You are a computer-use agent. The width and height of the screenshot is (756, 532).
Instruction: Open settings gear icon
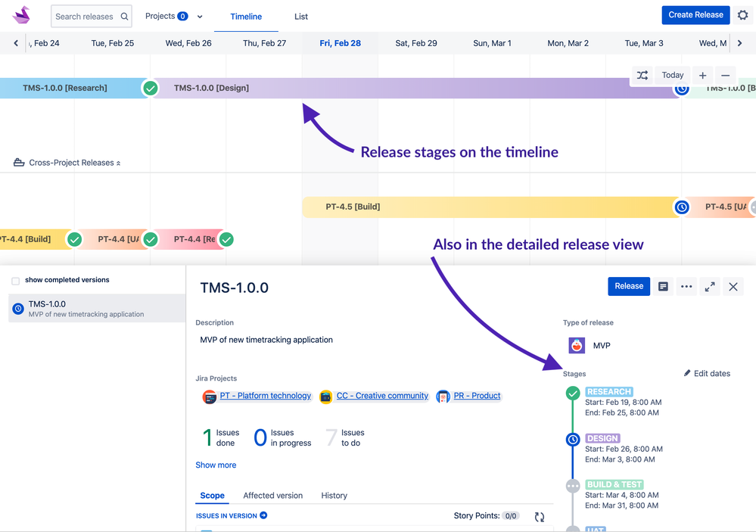(743, 15)
